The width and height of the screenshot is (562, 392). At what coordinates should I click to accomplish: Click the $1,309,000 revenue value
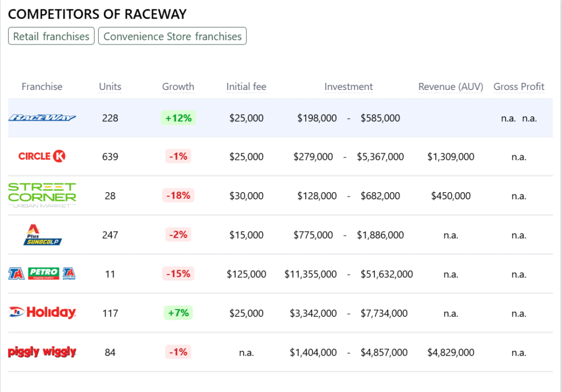click(x=451, y=156)
